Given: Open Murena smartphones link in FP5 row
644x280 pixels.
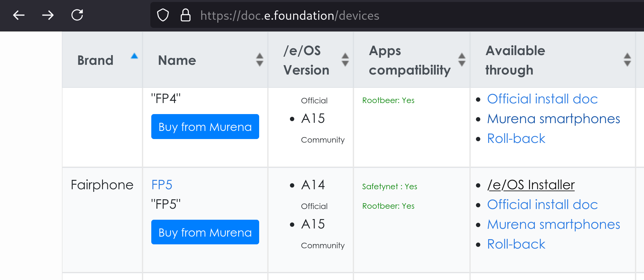Looking at the screenshot, I should pos(554,224).
